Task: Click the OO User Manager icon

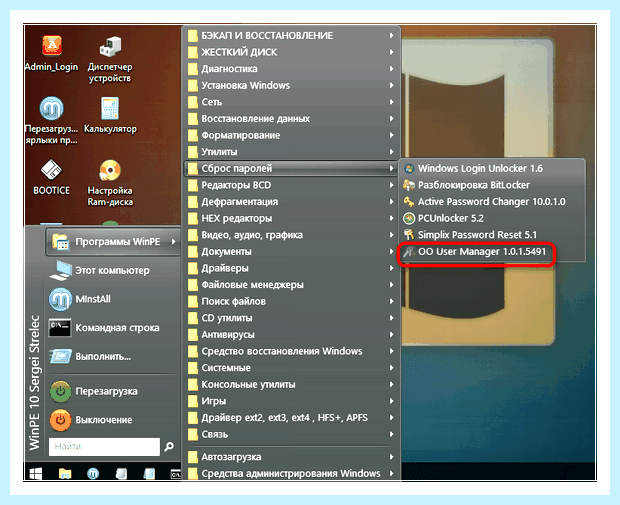Action: [409, 252]
